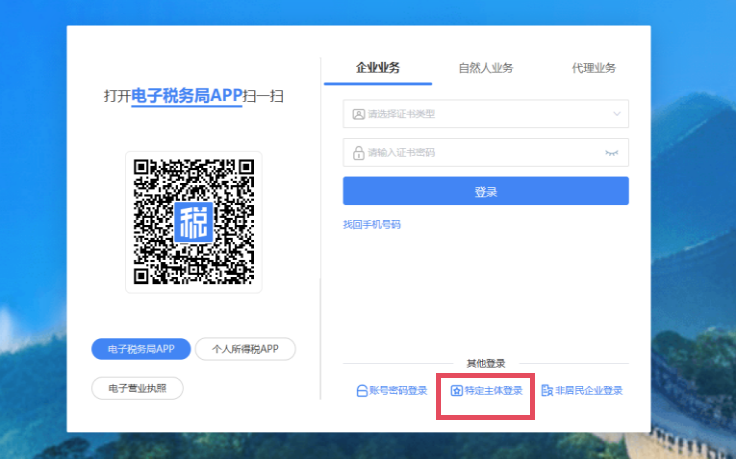Open the 代理业务 tab
This screenshot has height=460, width=736.
point(593,68)
